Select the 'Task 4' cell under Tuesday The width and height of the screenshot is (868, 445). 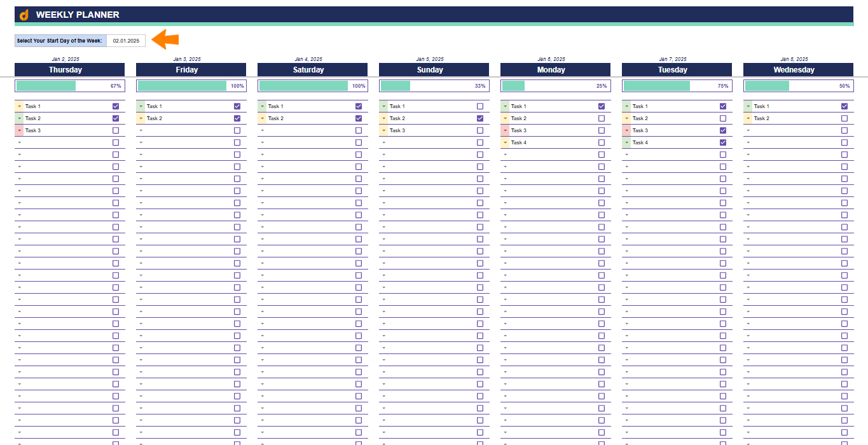coord(673,142)
